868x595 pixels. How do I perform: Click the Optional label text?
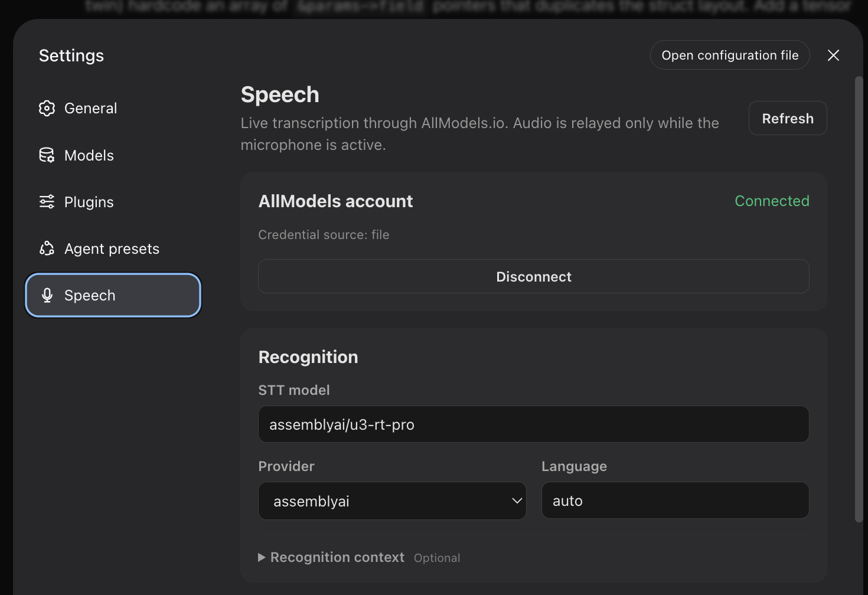tap(437, 558)
